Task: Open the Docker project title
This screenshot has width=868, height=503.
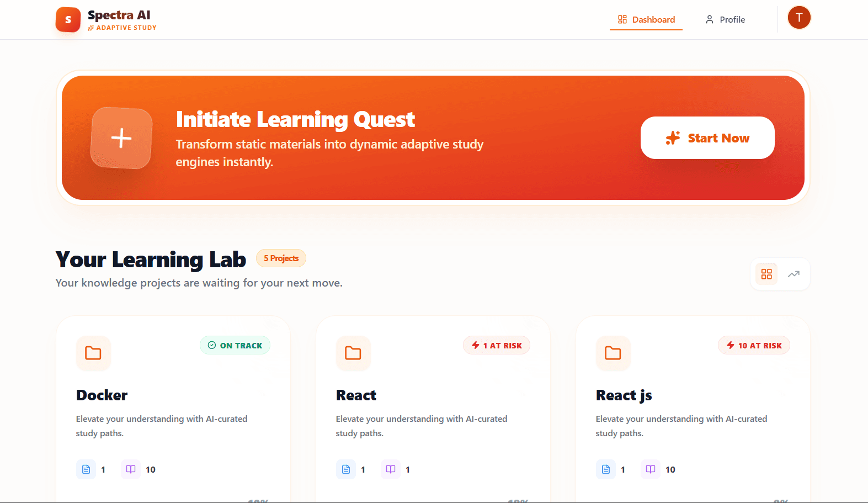Action: (x=102, y=395)
